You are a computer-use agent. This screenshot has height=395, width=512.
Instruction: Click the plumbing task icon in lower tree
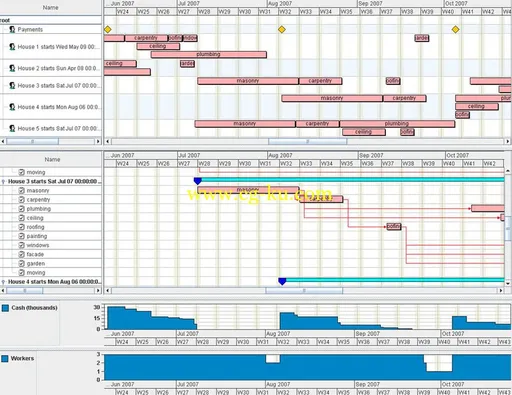(22, 209)
